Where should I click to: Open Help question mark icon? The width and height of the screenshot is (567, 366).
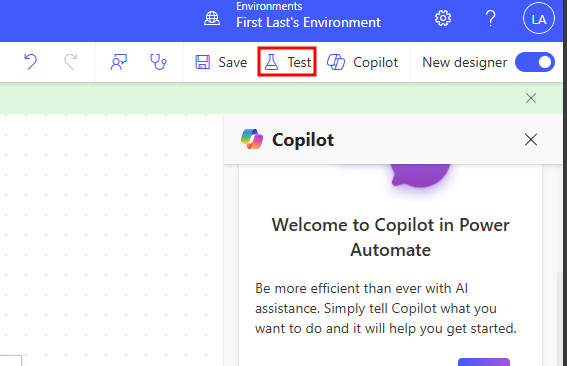(490, 18)
